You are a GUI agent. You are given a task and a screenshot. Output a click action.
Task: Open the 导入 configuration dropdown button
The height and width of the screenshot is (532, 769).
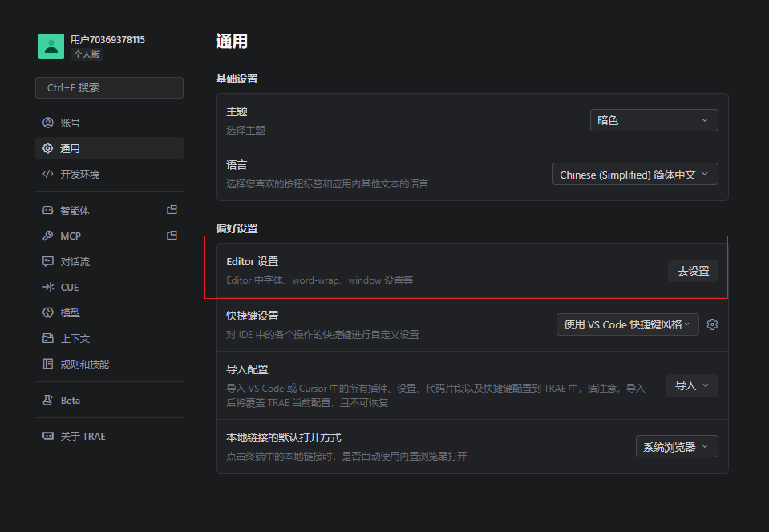click(x=691, y=385)
